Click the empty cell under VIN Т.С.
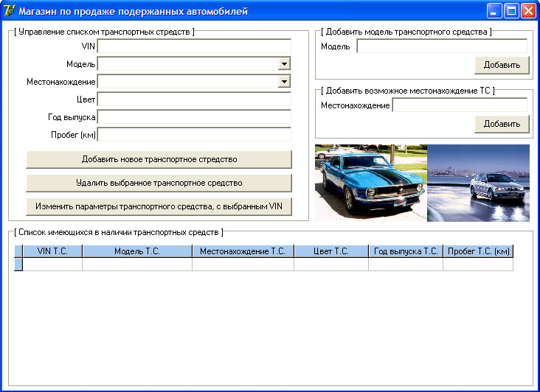The width and height of the screenshot is (540, 392). (52, 264)
